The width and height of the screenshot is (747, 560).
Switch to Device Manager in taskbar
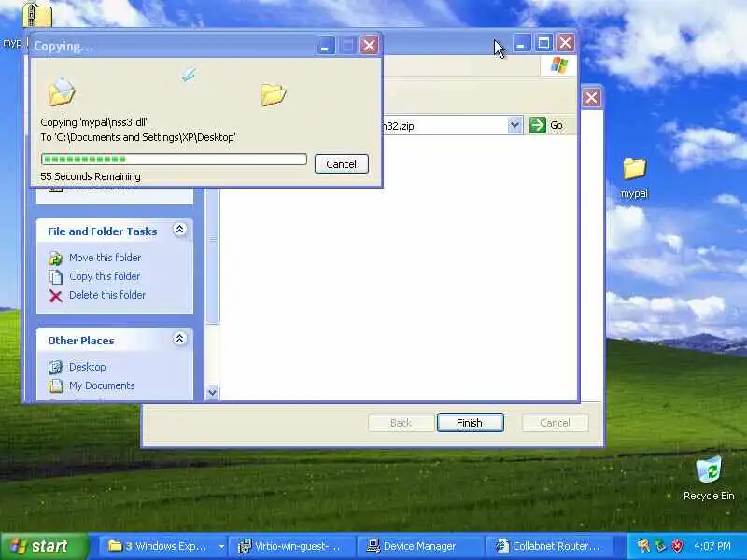tap(419, 546)
